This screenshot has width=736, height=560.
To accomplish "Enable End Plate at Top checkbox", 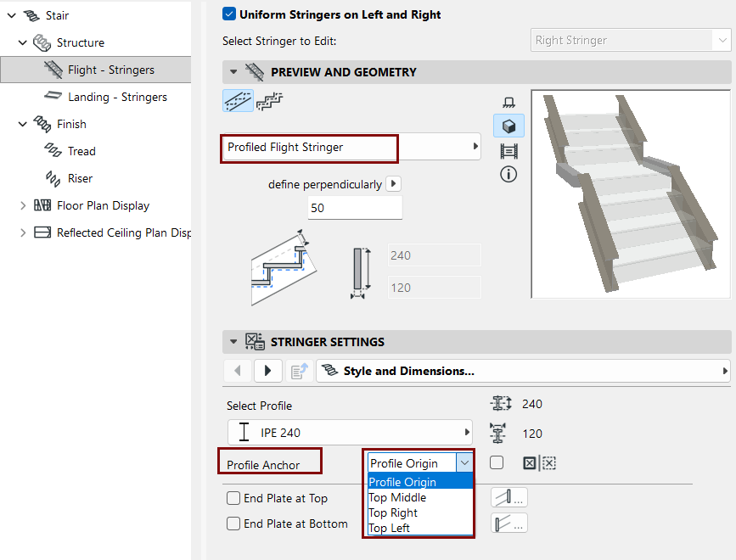I will click(233, 497).
